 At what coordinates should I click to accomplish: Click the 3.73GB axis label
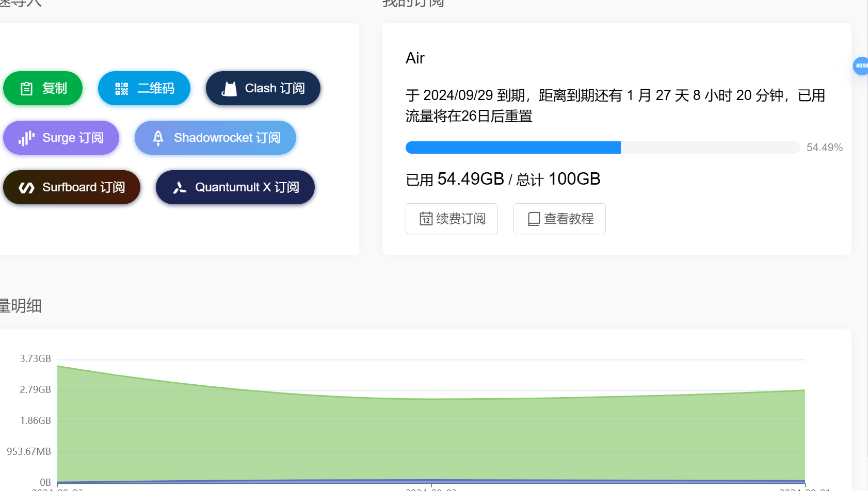point(35,358)
